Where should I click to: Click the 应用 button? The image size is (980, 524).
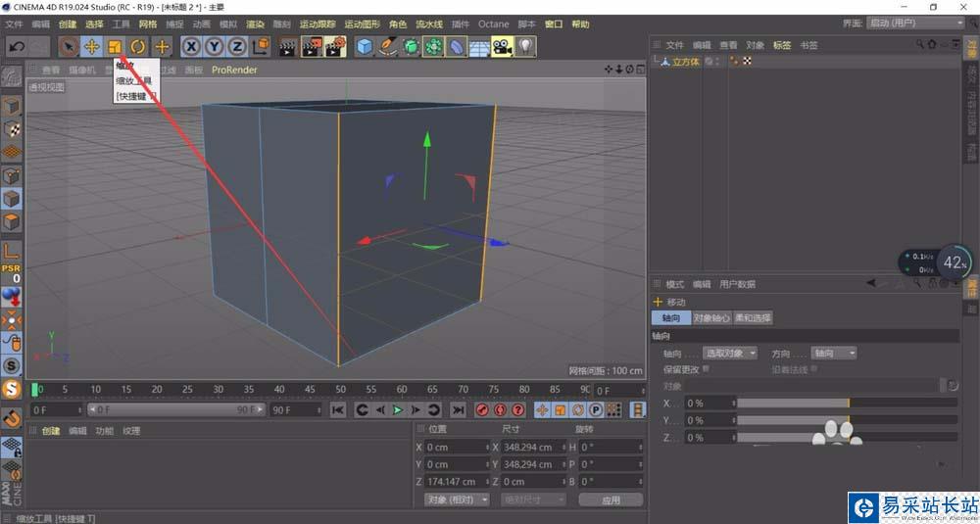tap(611, 500)
